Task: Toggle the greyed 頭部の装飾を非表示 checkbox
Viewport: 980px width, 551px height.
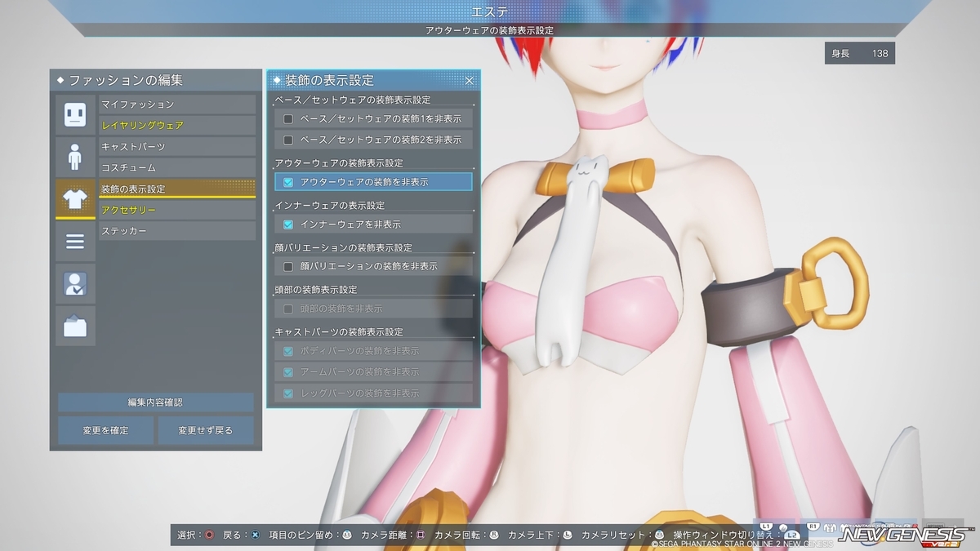Action: coord(288,309)
